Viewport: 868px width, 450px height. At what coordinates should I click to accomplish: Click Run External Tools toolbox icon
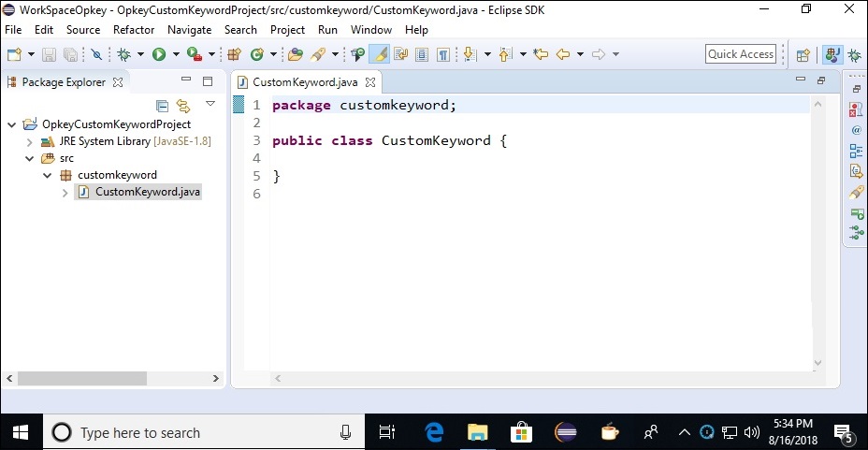(x=195, y=54)
